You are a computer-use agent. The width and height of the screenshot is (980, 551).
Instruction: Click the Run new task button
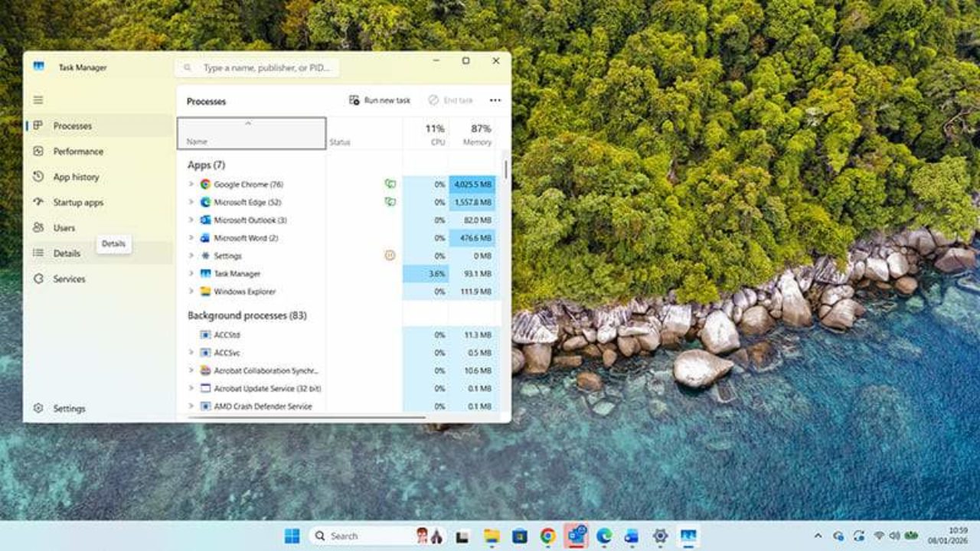click(x=381, y=100)
